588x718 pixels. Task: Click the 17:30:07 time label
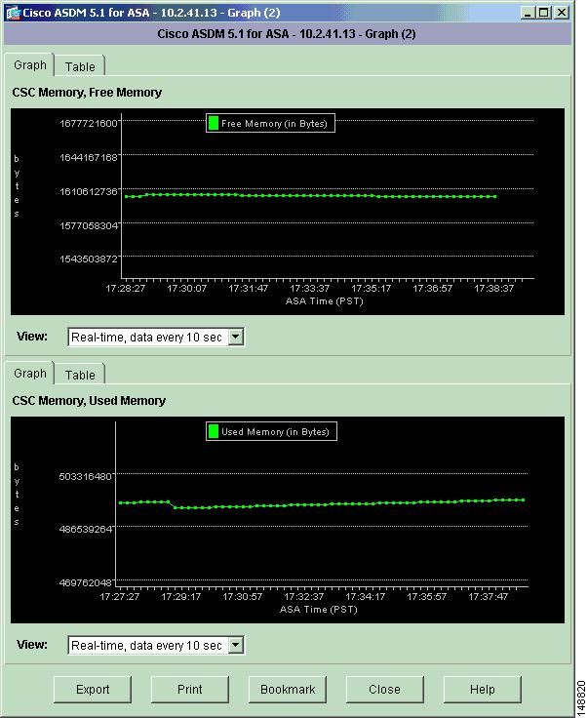[186, 289]
